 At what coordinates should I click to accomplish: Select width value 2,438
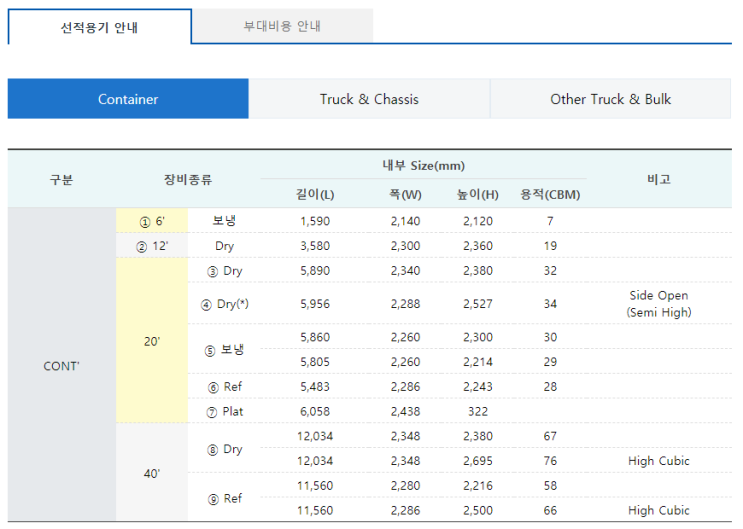406,411
